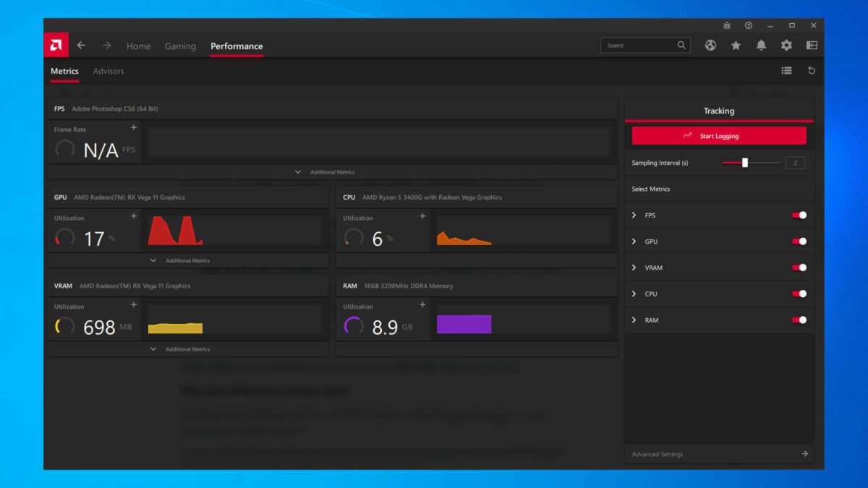Click plus icon on GPU Utilization card
The height and width of the screenshot is (488, 868).
pyautogui.click(x=133, y=216)
